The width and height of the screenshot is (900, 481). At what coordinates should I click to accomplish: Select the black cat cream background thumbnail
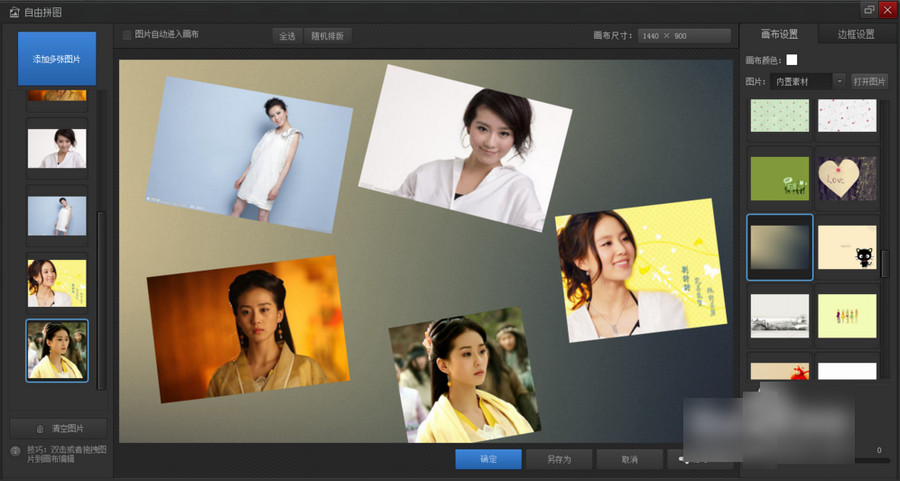tap(847, 247)
